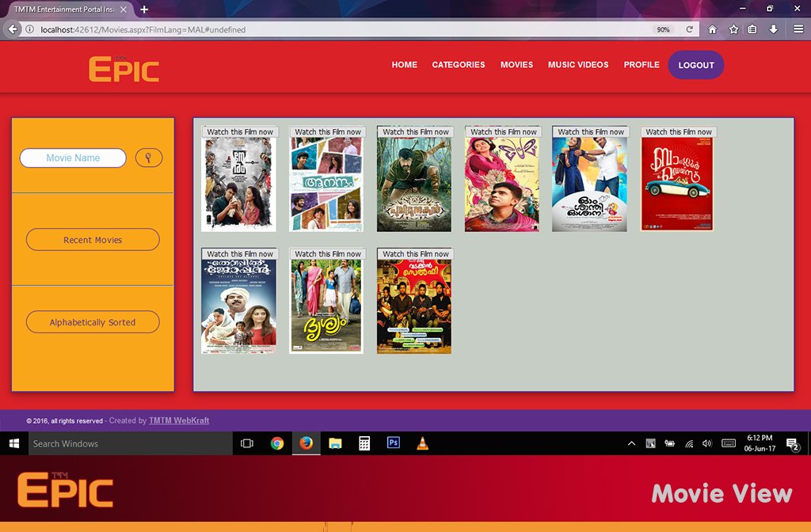Show downloads via the down-arrow icon
The image size is (811, 532).
773,29
